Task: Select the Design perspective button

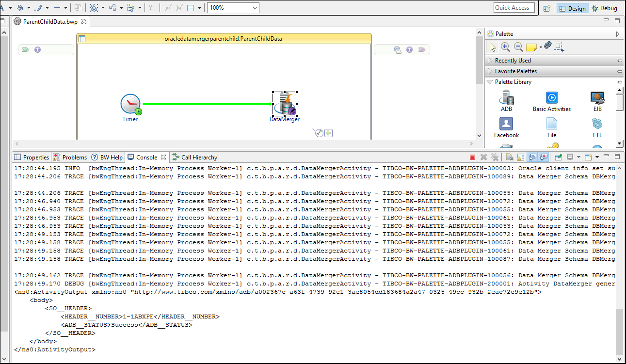Action: [x=573, y=8]
